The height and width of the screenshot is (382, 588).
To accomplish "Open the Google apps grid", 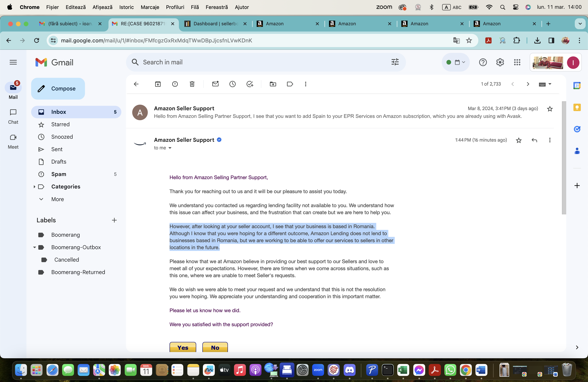I will [517, 62].
